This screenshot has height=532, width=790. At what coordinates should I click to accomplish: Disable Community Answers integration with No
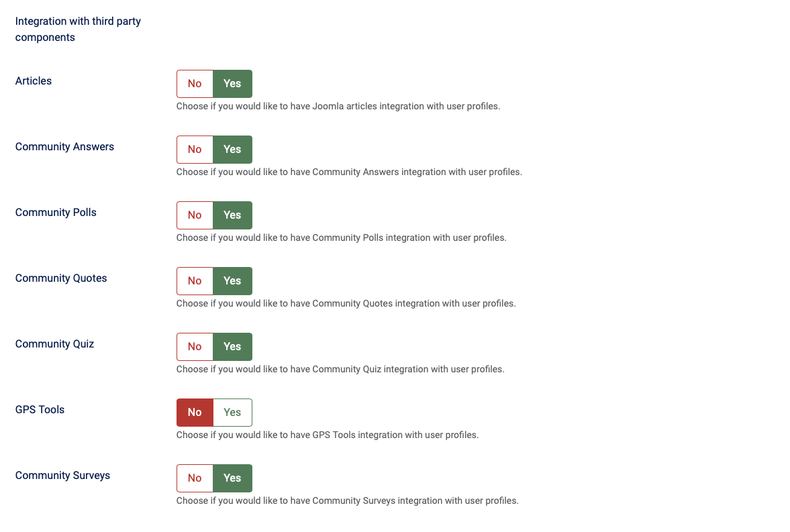195,150
